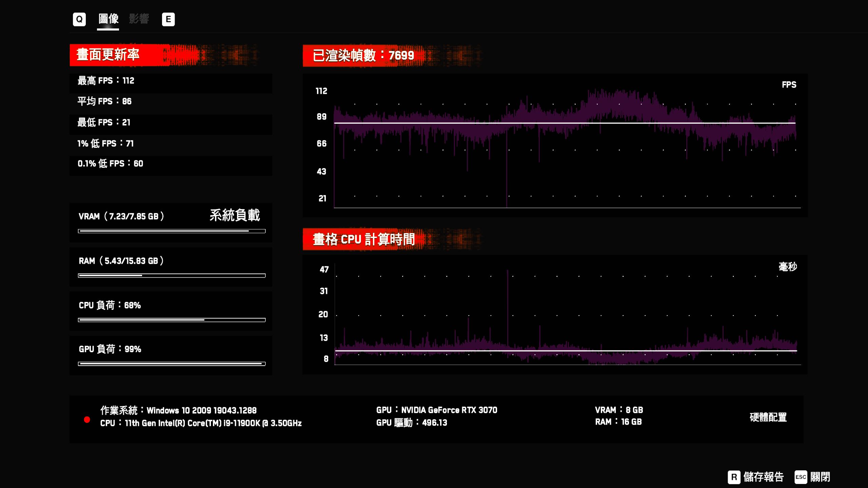Click the GPU 負荷：99% label

110,349
